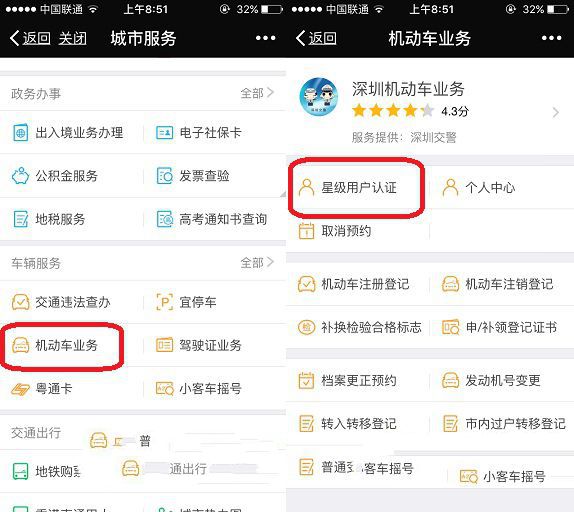This screenshot has height=512, width=574.
Task: Open more options in 机动车业务 header
Action: click(551, 38)
